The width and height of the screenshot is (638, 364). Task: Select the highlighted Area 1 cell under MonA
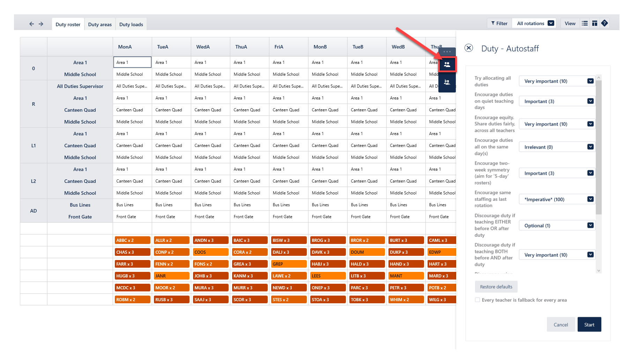coord(132,62)
